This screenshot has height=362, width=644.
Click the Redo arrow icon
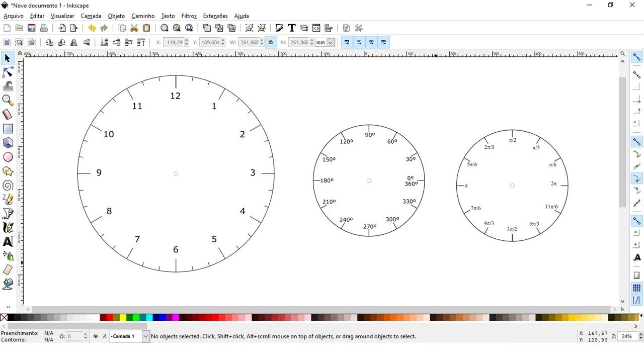click(104, 28)
